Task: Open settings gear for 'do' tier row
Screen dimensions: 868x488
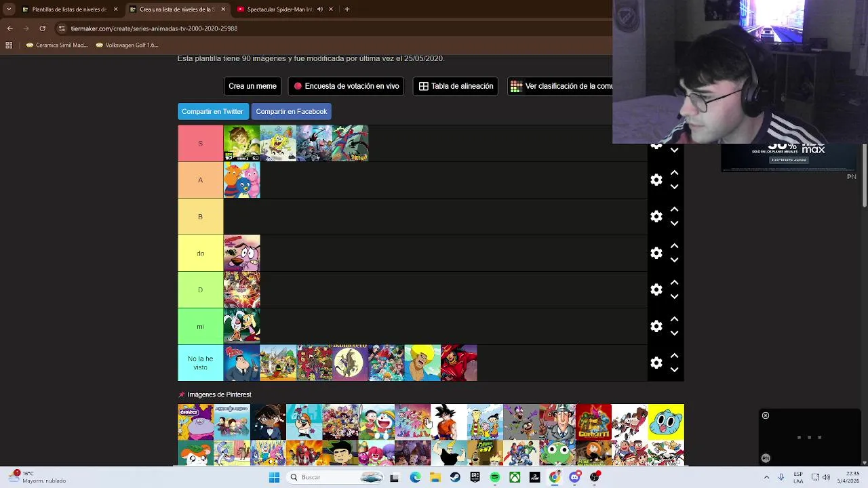Action: pyautogui.click(x=656, y=253)
